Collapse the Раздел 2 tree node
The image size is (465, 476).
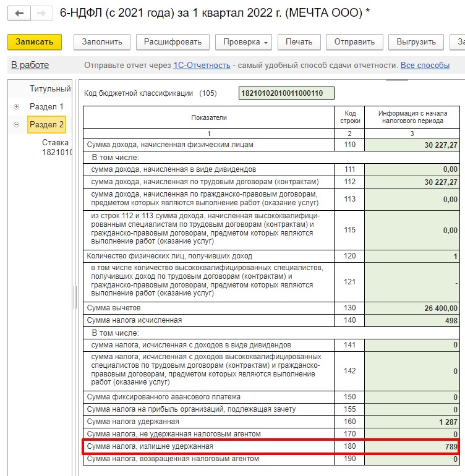coord(17,124)
